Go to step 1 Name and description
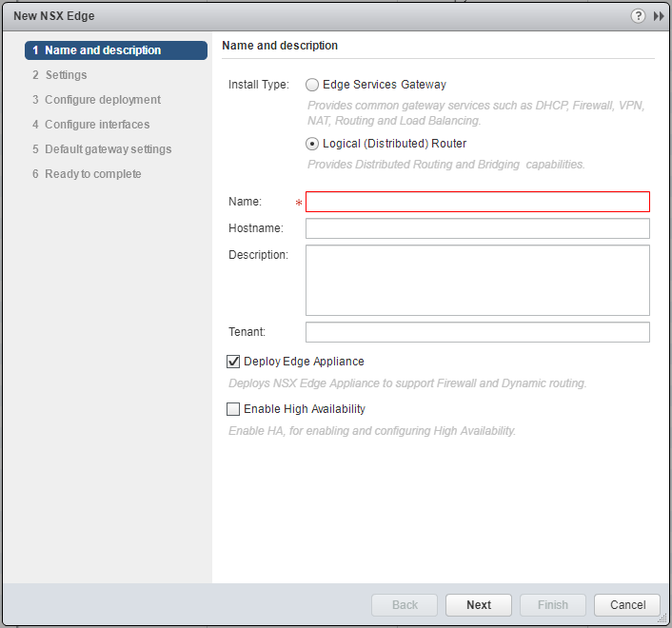 [116, 50]
